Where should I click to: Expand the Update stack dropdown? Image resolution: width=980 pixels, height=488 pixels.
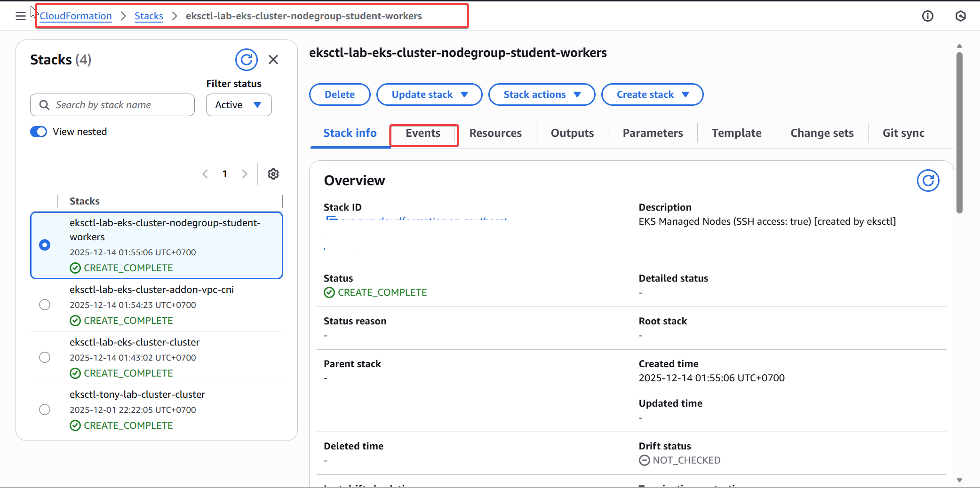pos(429,94)
